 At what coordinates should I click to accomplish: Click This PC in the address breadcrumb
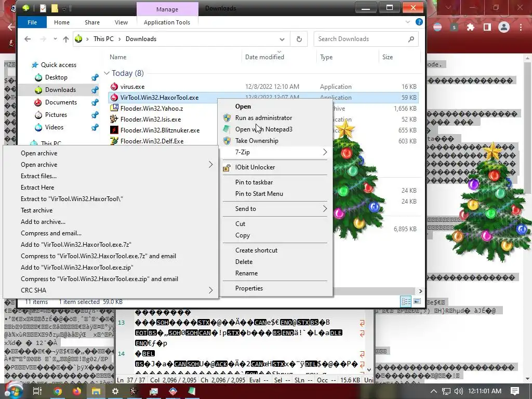(x=103, y=39)
